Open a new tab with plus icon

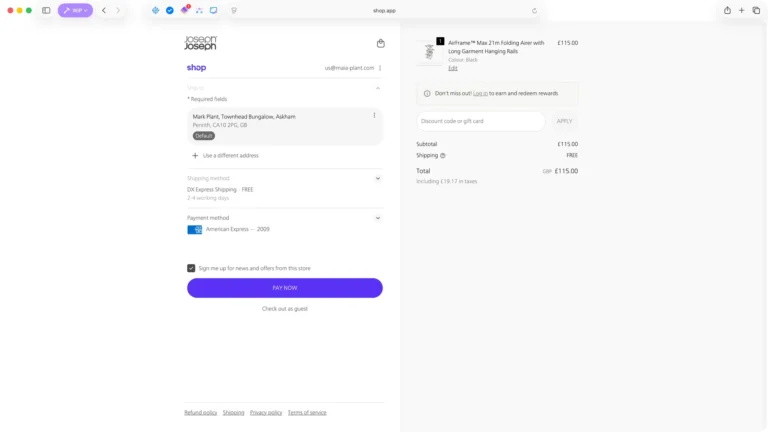[742, 10]
